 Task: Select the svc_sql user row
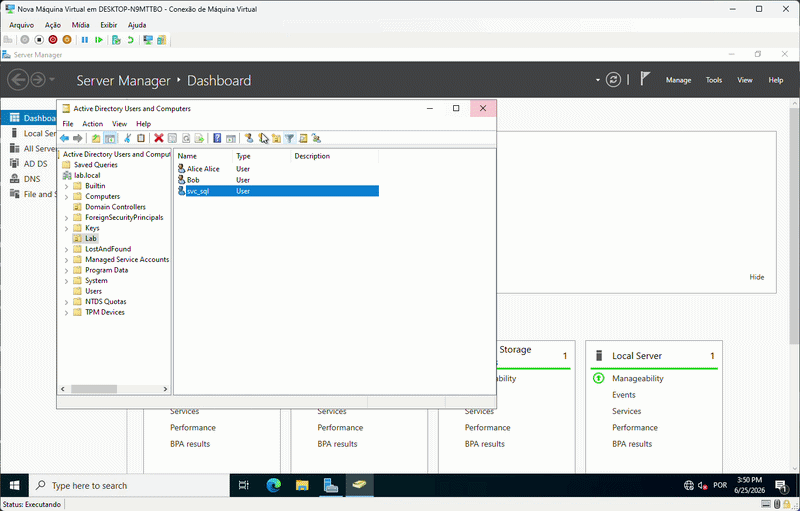coord(278,191)
